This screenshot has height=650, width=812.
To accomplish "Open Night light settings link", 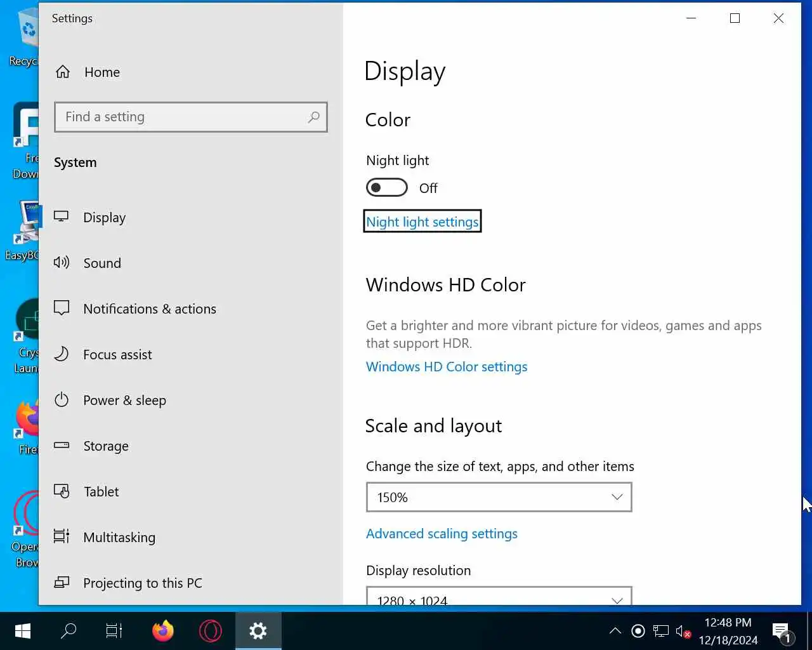I will (422, 222).
